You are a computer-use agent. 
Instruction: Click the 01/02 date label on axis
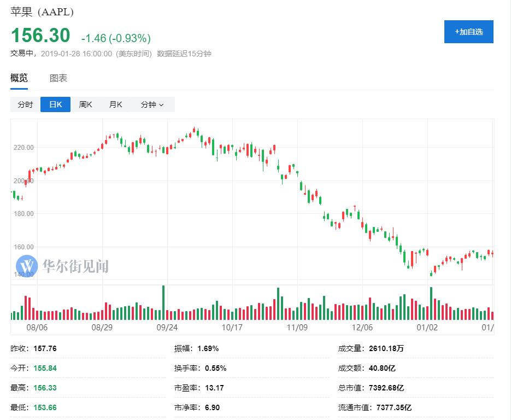click(x=427, y=328)
